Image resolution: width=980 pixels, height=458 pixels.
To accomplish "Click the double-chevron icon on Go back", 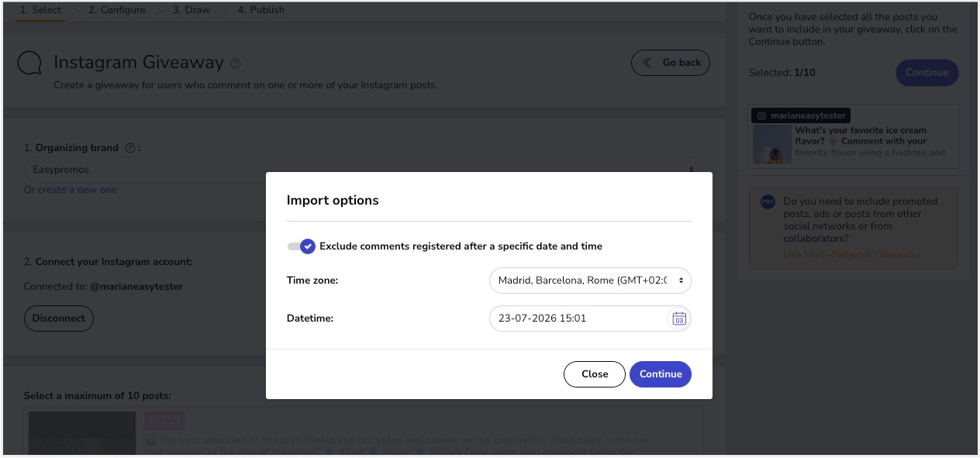I will click(x=647, y=63).
